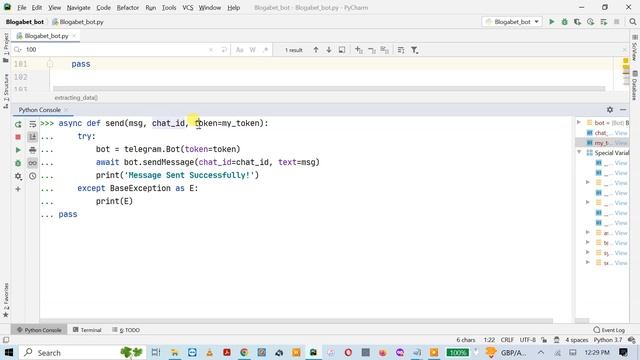Viewport: 640px width, 360px height.
Task: Close the Python Console tab
Action: 66,110
